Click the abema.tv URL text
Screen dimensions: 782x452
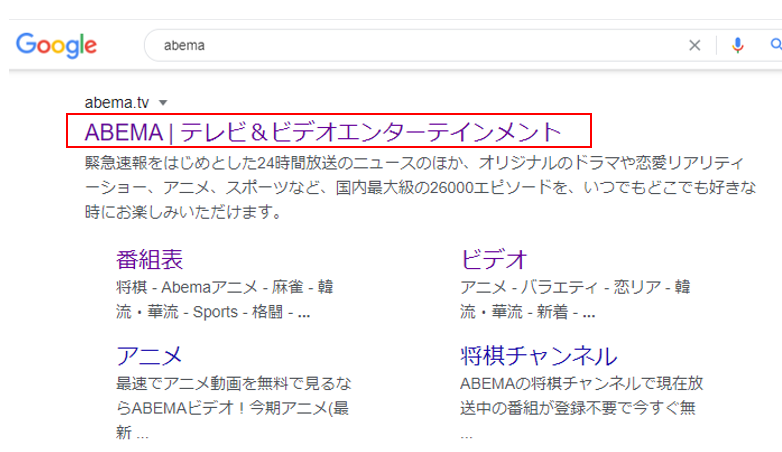coord(117,103)
